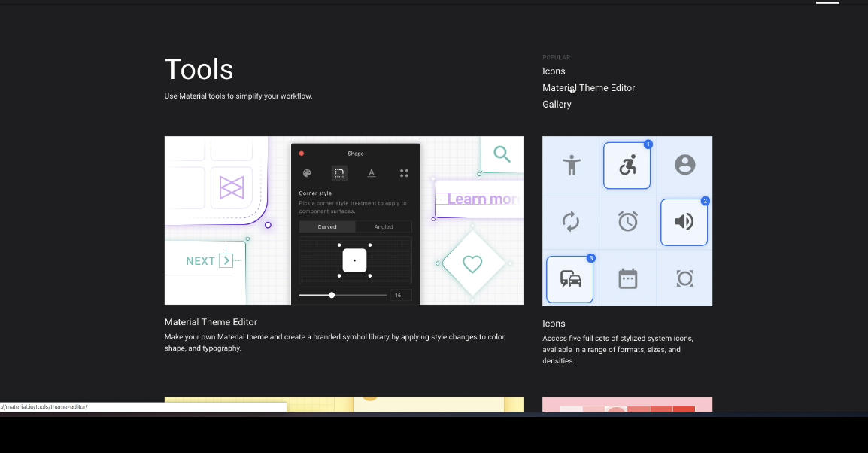Click the POPULAR section label
The image size is (868, 453).
557,58
